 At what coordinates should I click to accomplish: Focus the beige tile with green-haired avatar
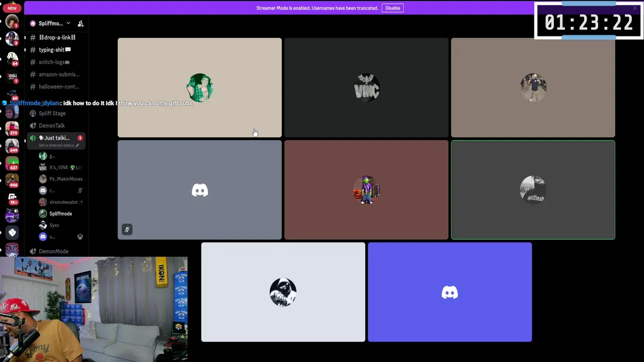200,87
